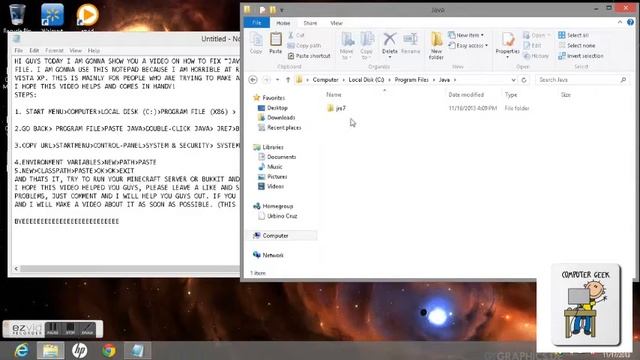Image resolution: width=640 pixels, height=360 pixels.
Task: Open the Easy access dropdown
Action: coord(468,46)
